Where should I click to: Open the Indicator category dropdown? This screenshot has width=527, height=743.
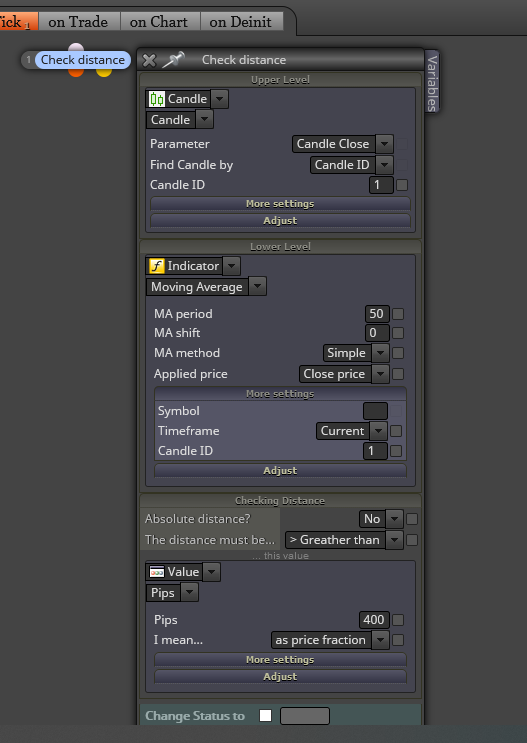click(231, 266)
